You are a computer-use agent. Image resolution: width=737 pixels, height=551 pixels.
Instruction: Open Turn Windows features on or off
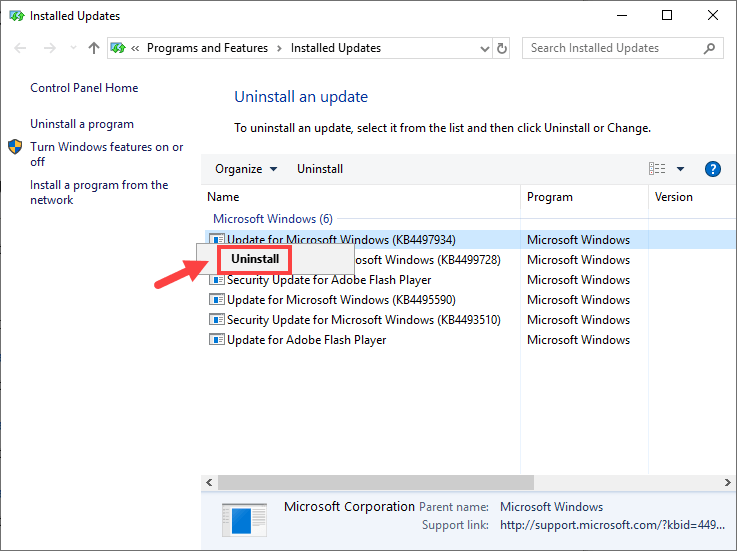click(107, 154)
